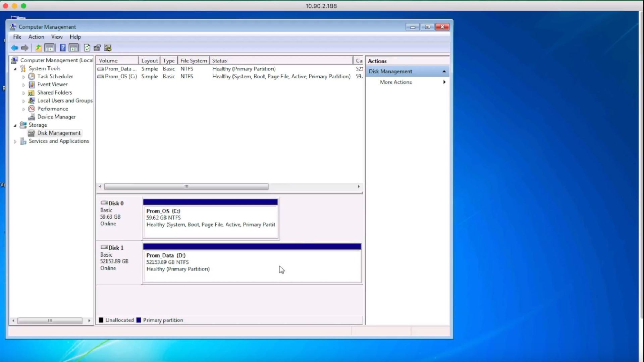Expand the Task Scheduler tree node
Image resolution: width=644 pixels, height=362 pixels.
click(x=23, y=77)
